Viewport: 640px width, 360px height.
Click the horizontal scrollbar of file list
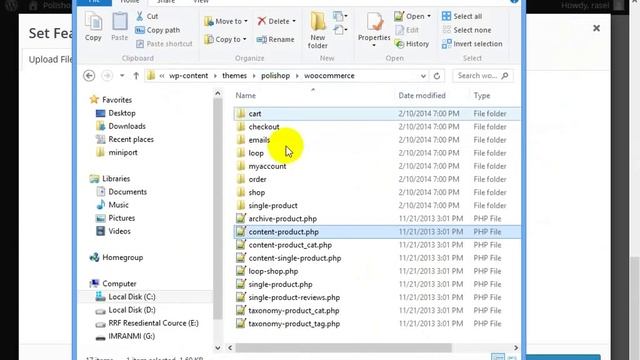[x=344, y=348]
